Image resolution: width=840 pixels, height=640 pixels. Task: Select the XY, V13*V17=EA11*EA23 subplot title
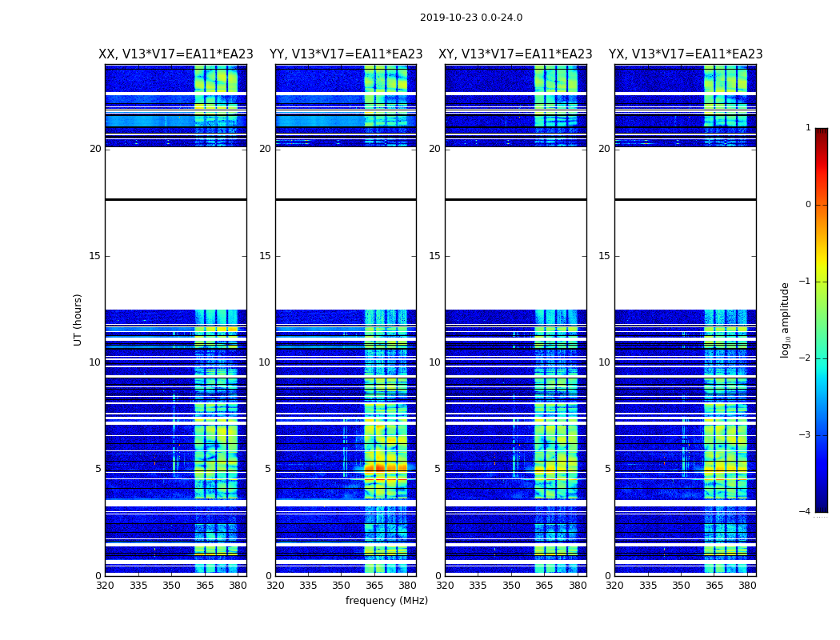tap(515, 54)
